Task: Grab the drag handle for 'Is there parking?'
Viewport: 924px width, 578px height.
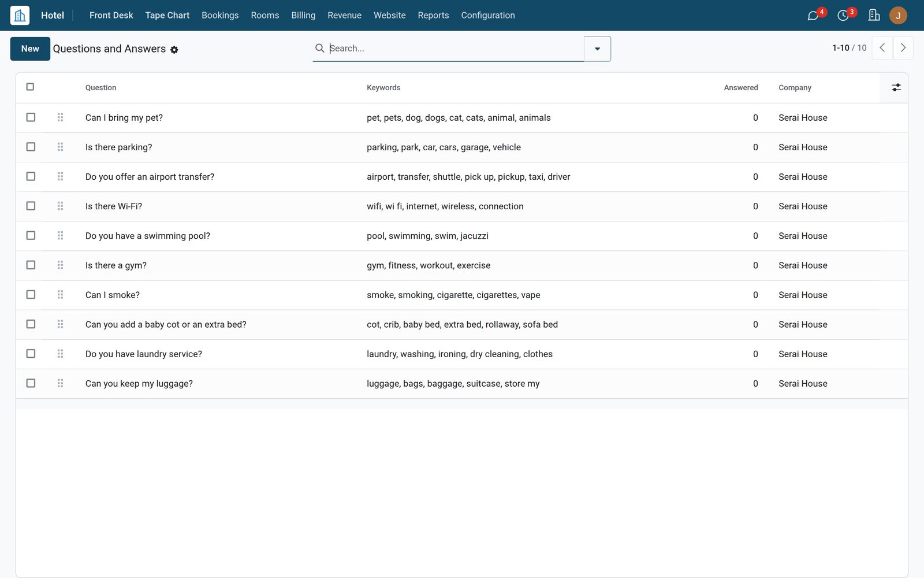Action: tap(60, 147)
